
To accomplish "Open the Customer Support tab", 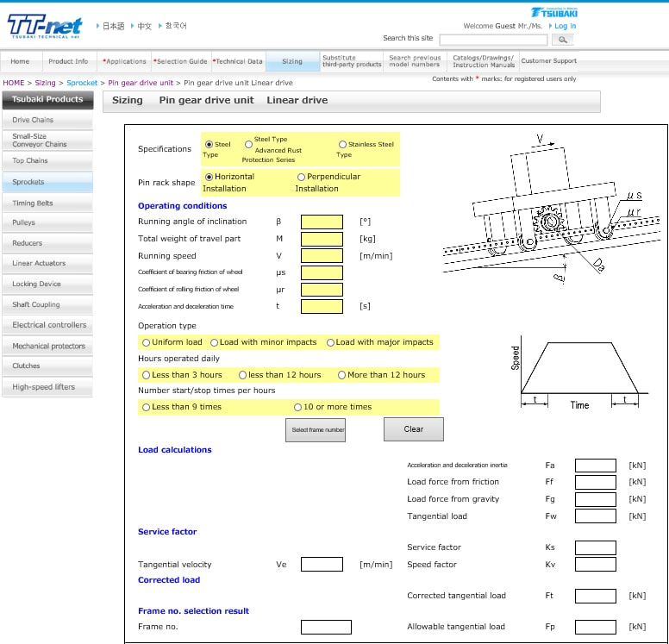I will tap(548, 61).
